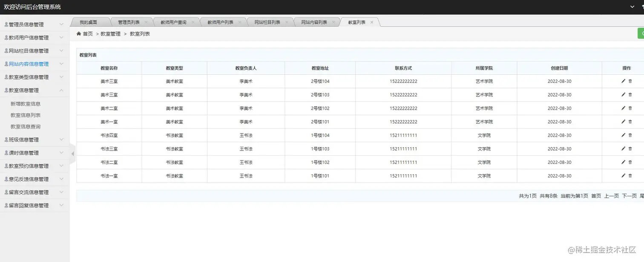
Task: Collapse the sidebar with the arrow handle
Action: point(72,154)
